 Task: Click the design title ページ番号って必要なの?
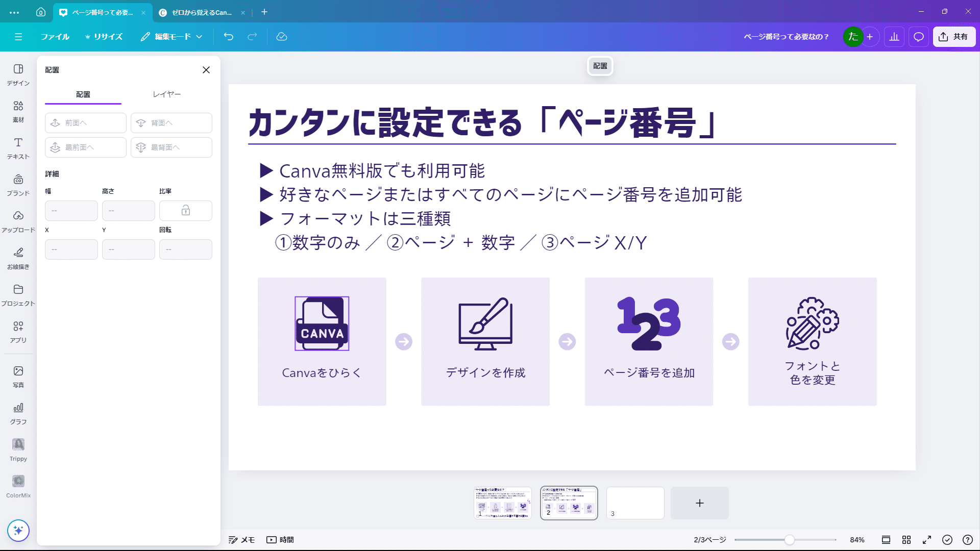point(786,37)
